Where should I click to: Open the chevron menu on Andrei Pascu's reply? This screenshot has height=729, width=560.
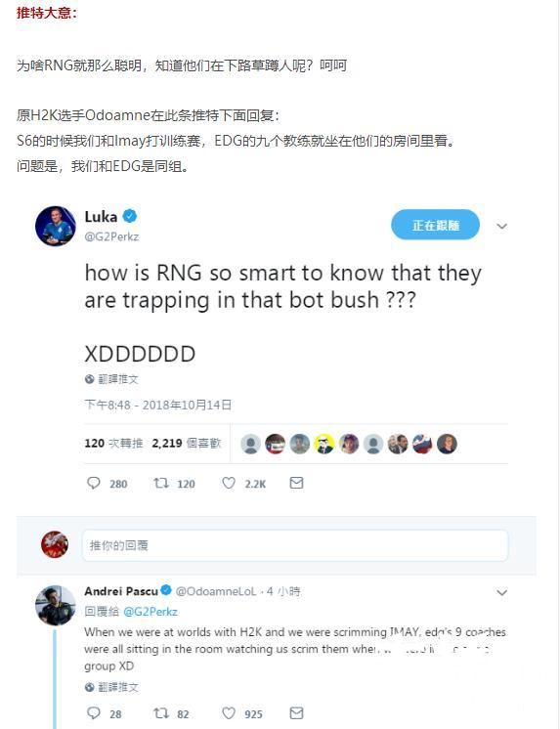coord(502,592)
